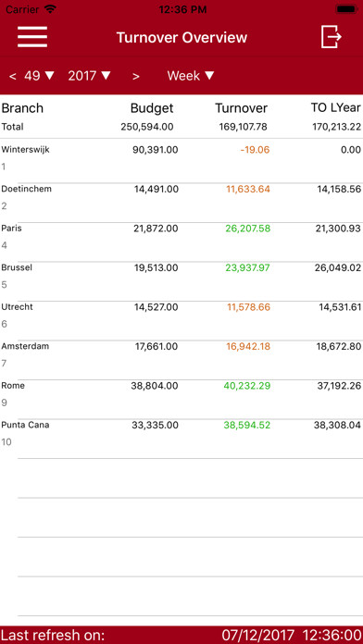
Task: Tap the Budget column header
Action: point(152,108)
